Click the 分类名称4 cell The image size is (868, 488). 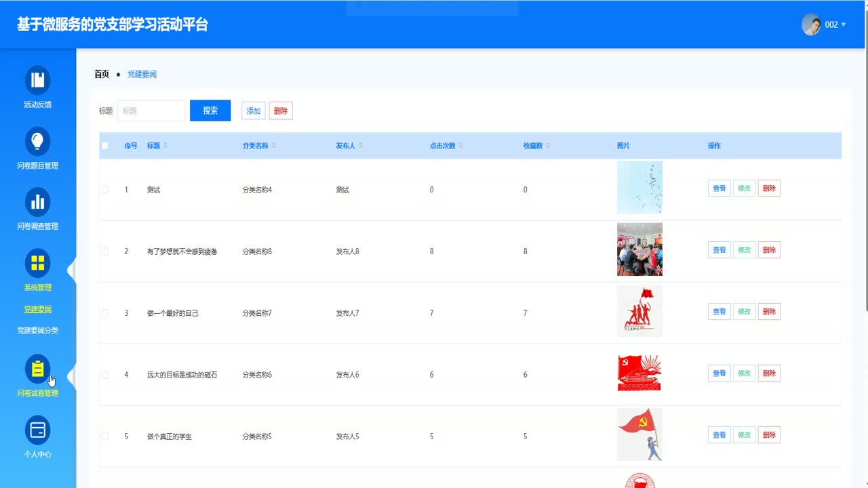click(257, 190)
